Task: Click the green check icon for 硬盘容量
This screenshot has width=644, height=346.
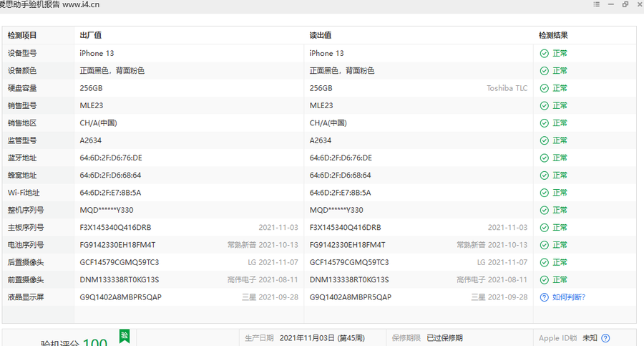Action: 544,88
